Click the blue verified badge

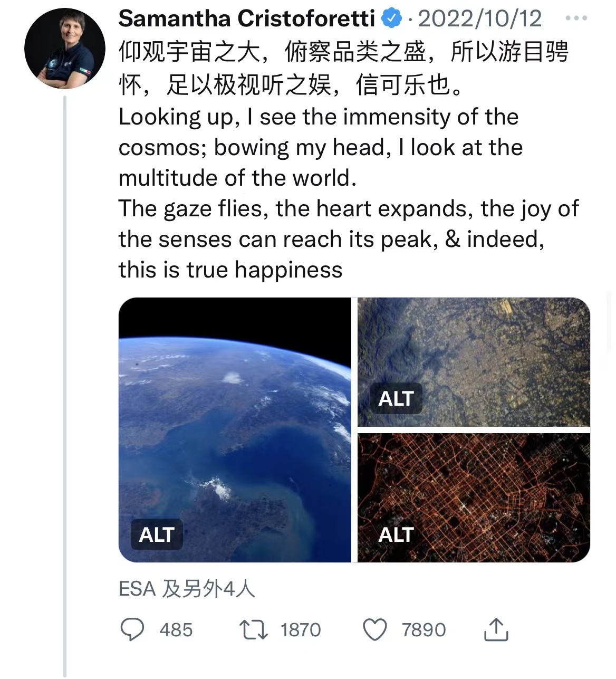click(391, 19)
